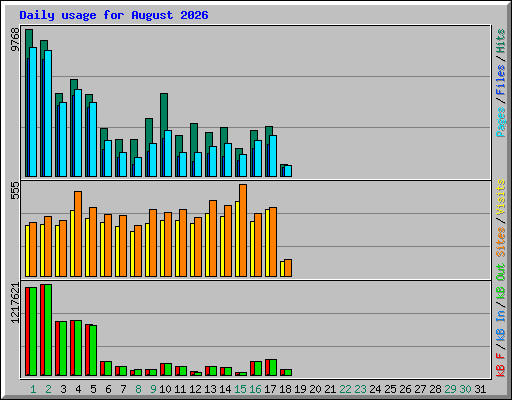Click the 'kB In' legend label
The height and width of the screenshot is (400, 512).
500,325
